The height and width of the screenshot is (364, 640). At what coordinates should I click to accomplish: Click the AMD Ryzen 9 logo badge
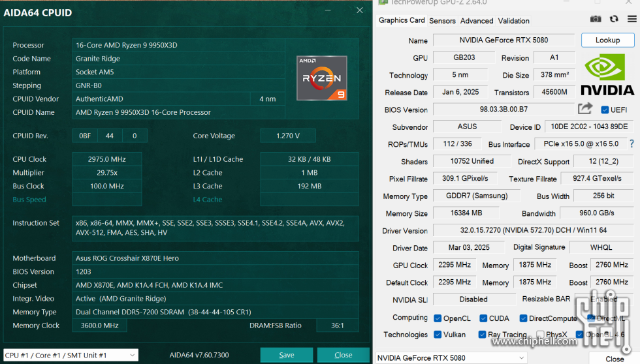pyautogui.click(x=321, y=78)
